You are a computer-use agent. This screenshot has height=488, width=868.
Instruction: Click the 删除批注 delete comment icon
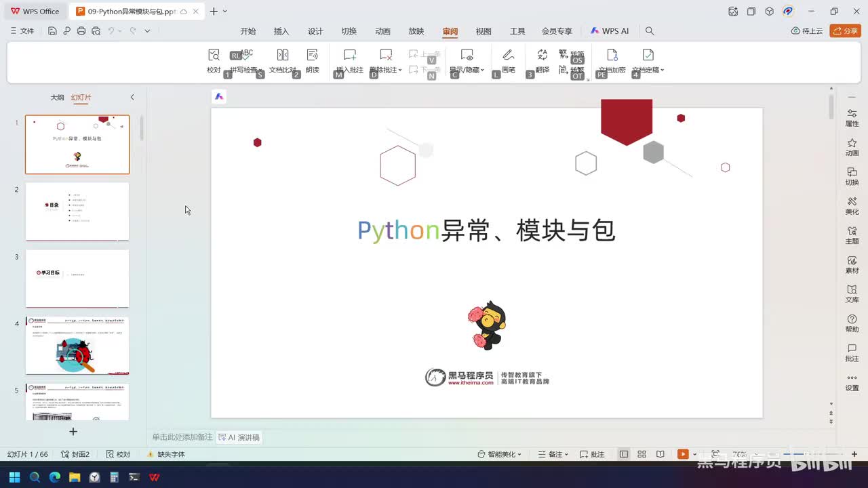(386, 55)
